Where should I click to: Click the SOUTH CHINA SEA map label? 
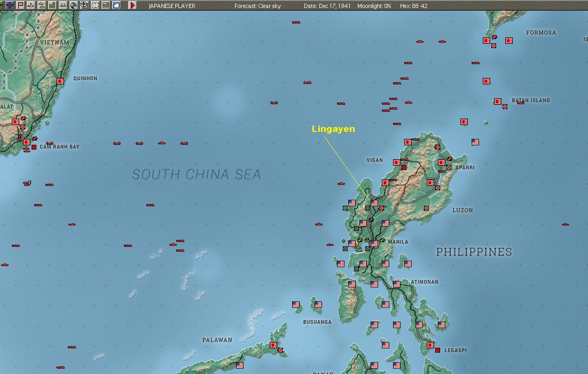(197, 174)
